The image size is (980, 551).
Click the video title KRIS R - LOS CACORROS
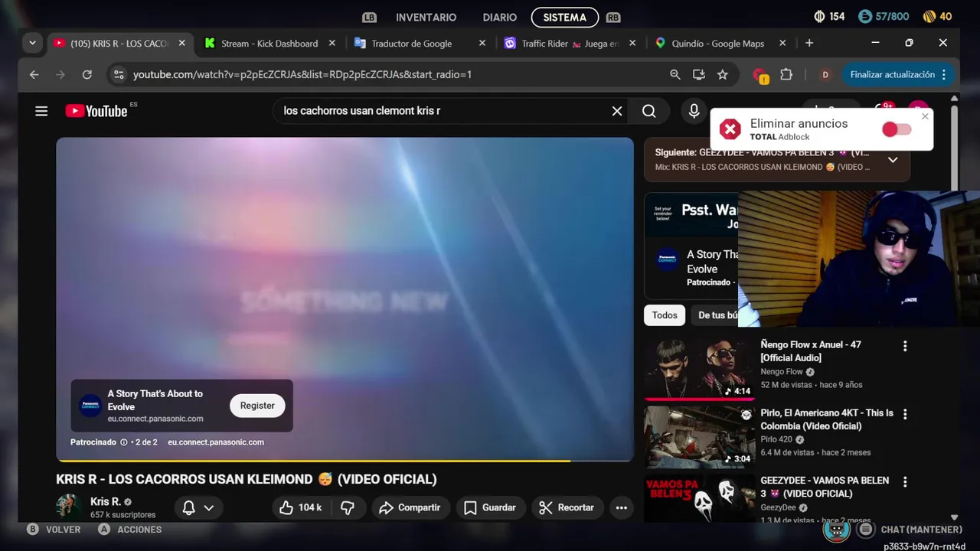click(x=246, y=479)
